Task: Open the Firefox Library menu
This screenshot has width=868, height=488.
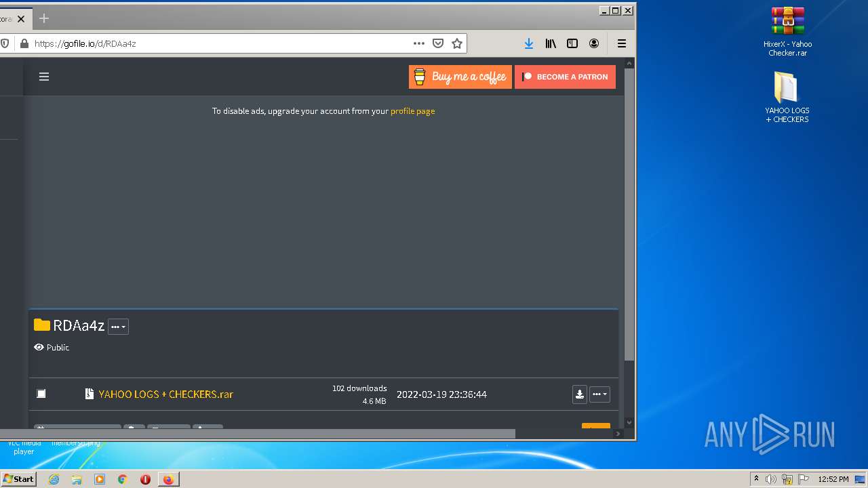Action: (x=551, y=43)
